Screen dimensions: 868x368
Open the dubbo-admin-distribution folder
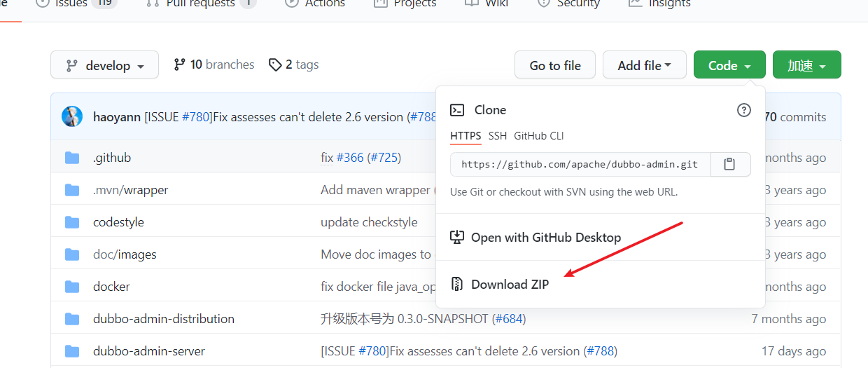(164, 319)
